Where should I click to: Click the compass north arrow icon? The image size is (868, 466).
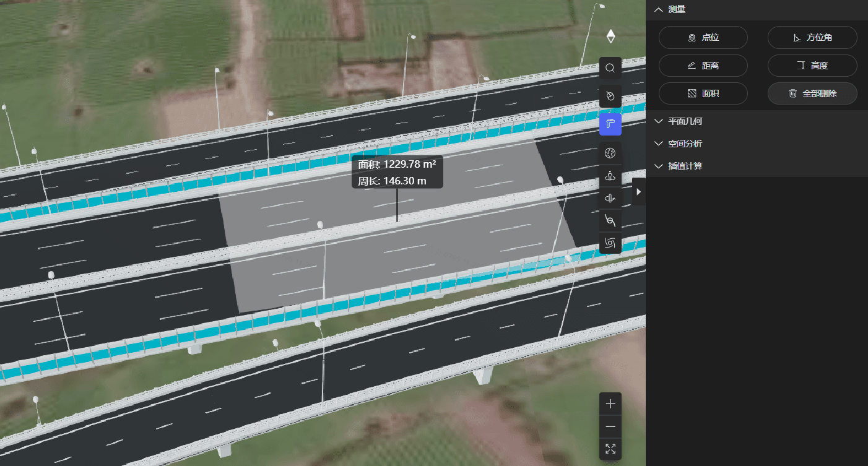click(610, 37)
